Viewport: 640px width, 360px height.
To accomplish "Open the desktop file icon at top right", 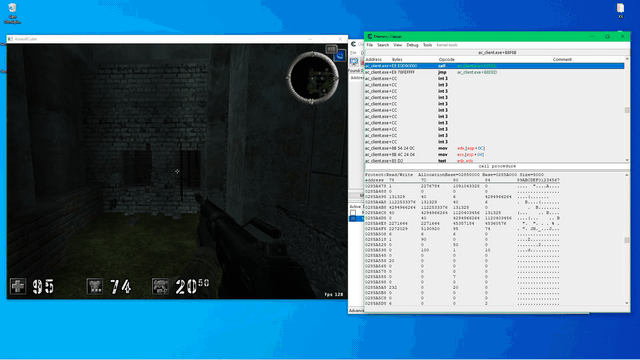I will 620,11.
